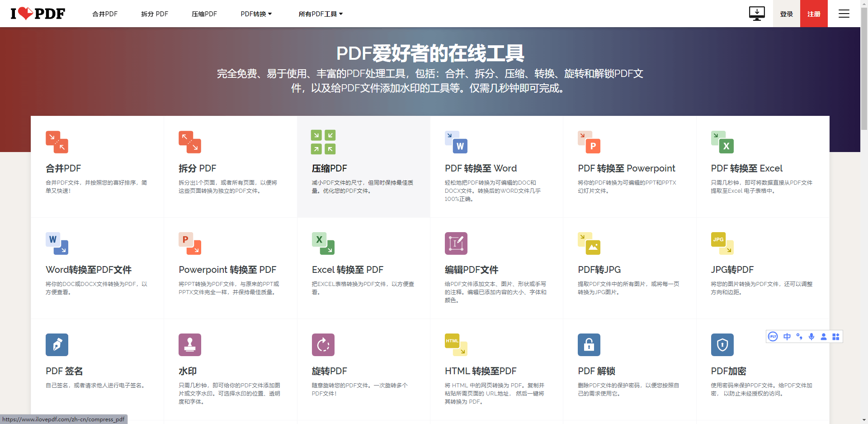Open the PDF加密 title link

[729, 371]
